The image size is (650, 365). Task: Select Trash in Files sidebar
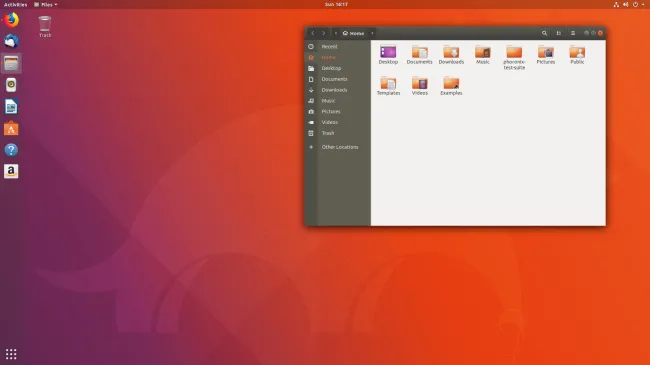point(337,133)
